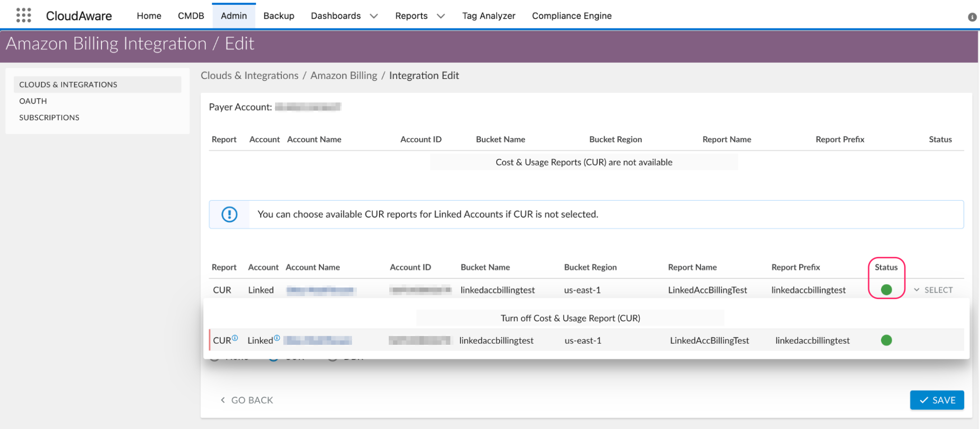Screen dimensions: 980x429
Task: Expand the Reports menu chevron
Action: pos(441,16)
